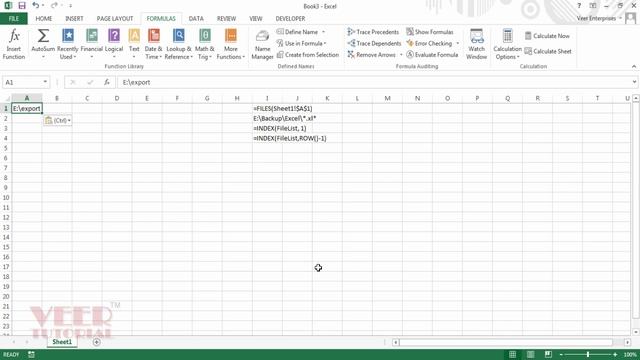Image resolution: width=640 pixels, height=360 pixels.
Task: Select row 10 header
Action: click(x=6, y=198)
